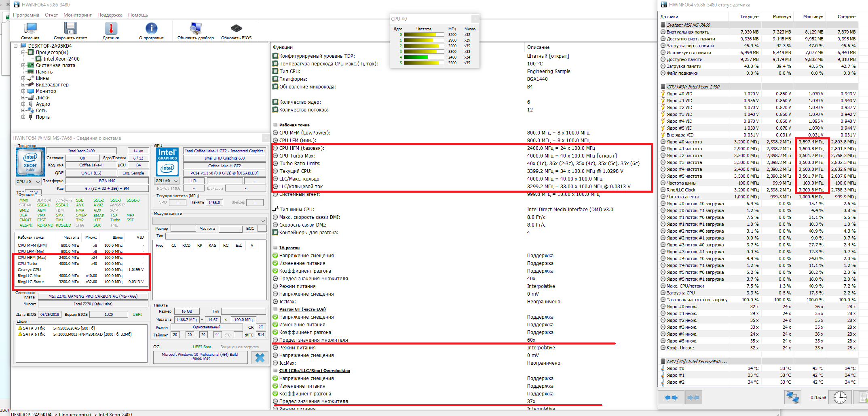Click core 2 frequency bar in CPU #0 window
The width and height of the screenshot is (868, 416).
(423, 46)
